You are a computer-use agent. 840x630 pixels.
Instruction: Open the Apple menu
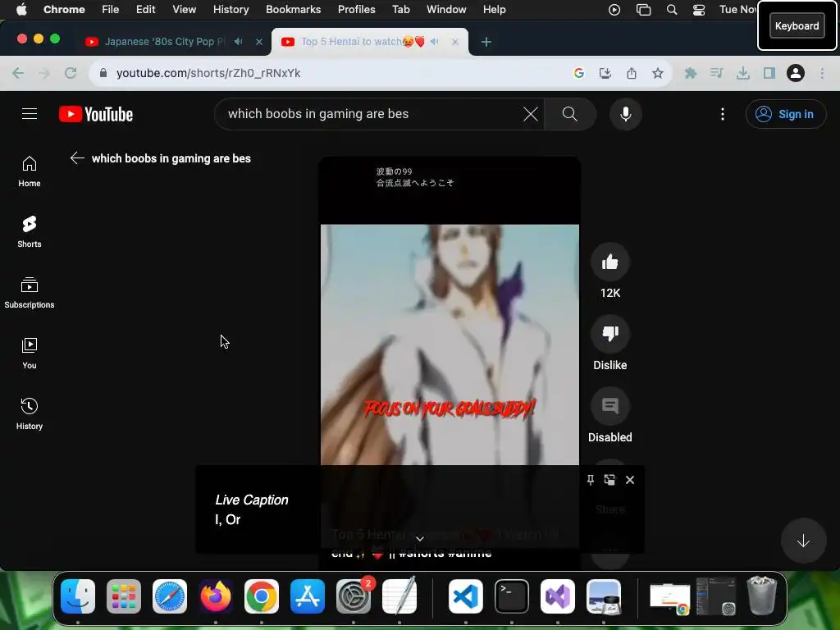click(21, 9)
